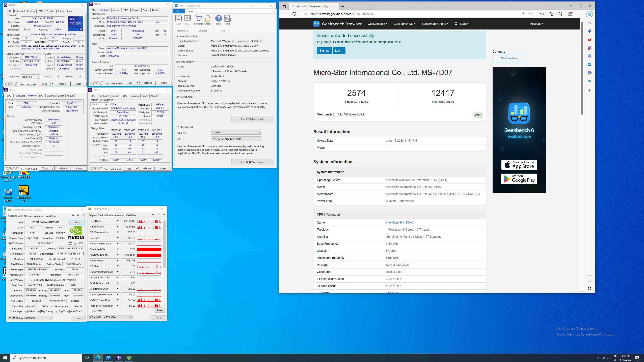Open Geekbench 6 menu dropdown on website
The image size is (644, 362).
coord(378,24)
